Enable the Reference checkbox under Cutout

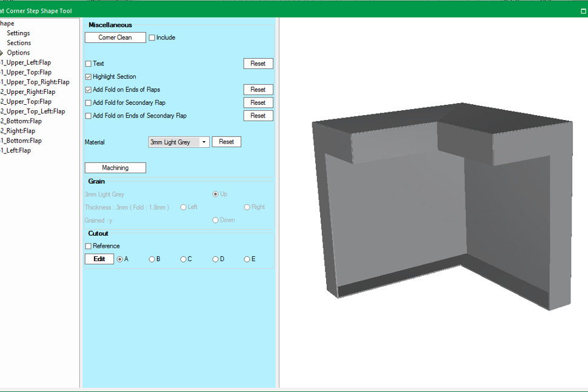click(87, 246)
